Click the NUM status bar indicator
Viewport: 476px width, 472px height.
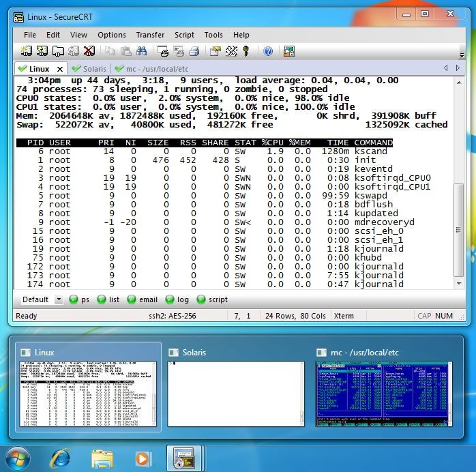pos(443,316)
